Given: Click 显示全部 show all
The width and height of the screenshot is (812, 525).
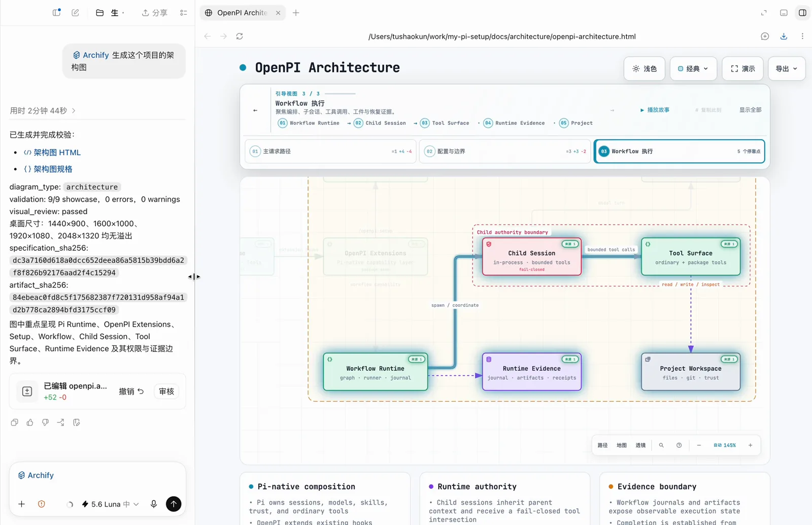Looking at the screenshot, I should click(750, 110).
